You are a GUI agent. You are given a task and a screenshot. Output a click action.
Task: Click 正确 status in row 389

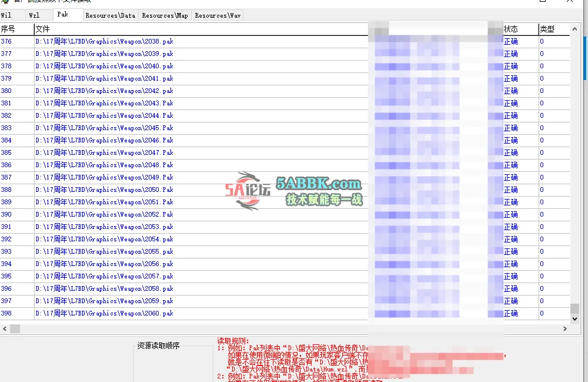(511, 202)
